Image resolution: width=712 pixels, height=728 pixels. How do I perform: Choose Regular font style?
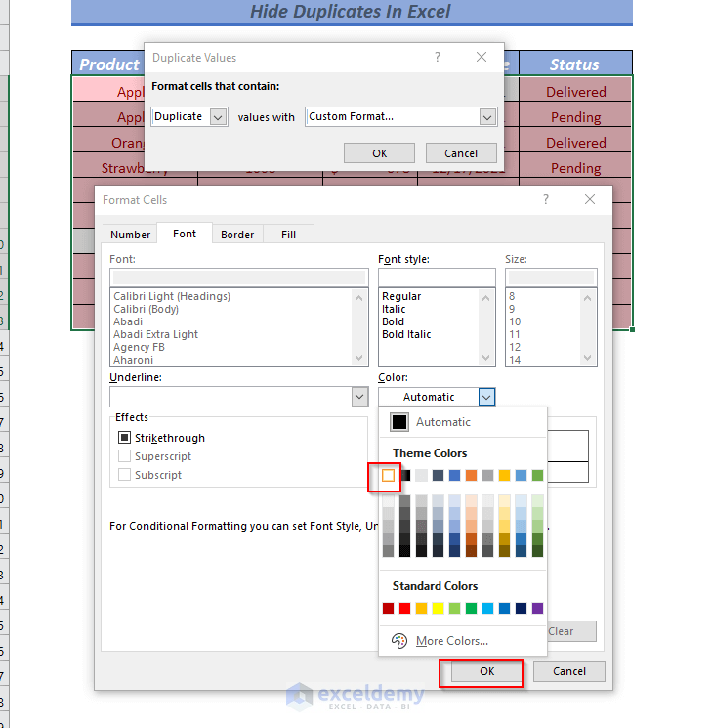(x=401, y=296)
